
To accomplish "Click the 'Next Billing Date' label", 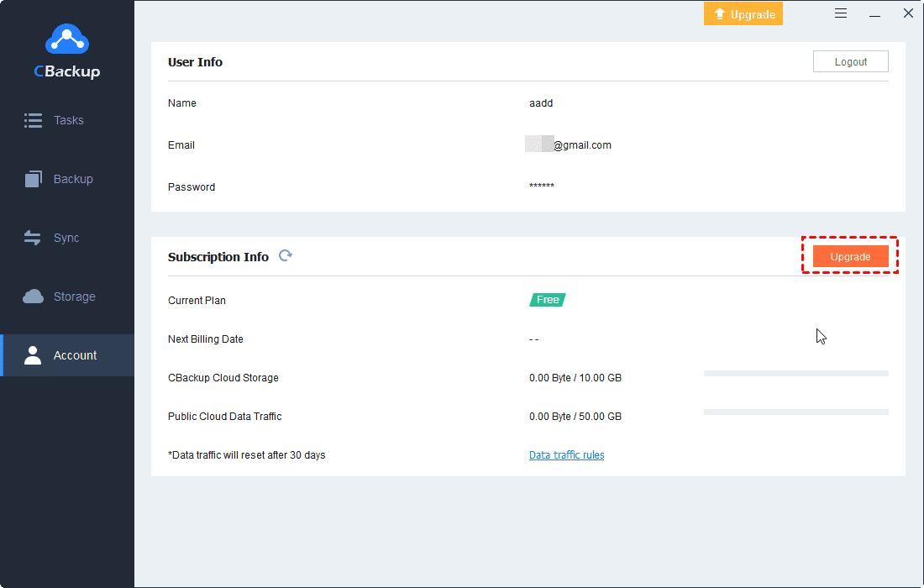I will (206, 339).
